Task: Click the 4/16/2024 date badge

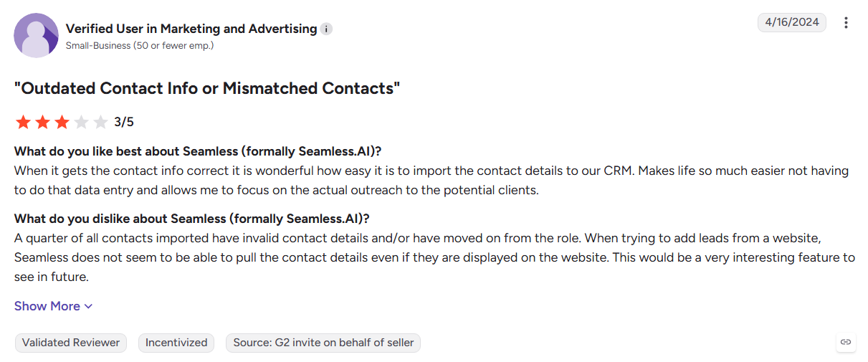Action: (x=792, y=22)
